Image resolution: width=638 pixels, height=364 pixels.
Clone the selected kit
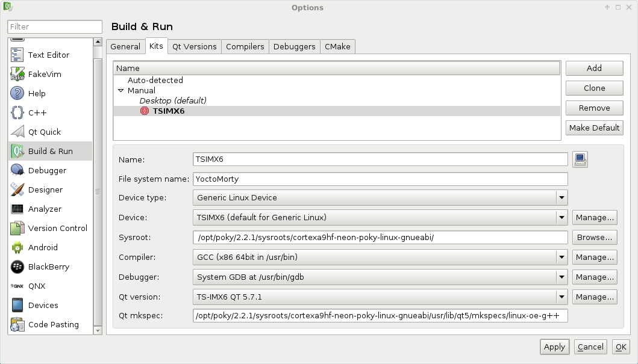595,88
